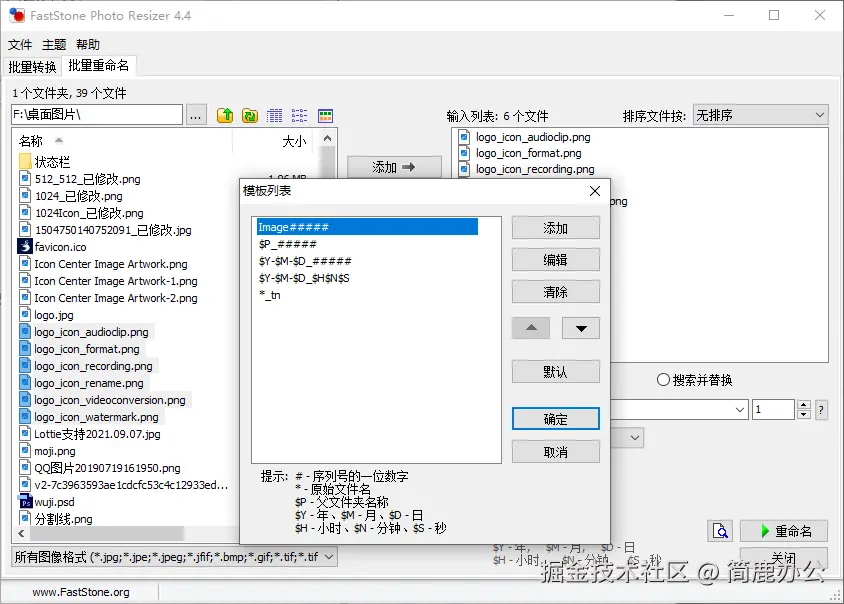Select template $Y-$M-$D_$H$N$S
Image resolution: width=844 pixels, height=604 pixels.
304,278
